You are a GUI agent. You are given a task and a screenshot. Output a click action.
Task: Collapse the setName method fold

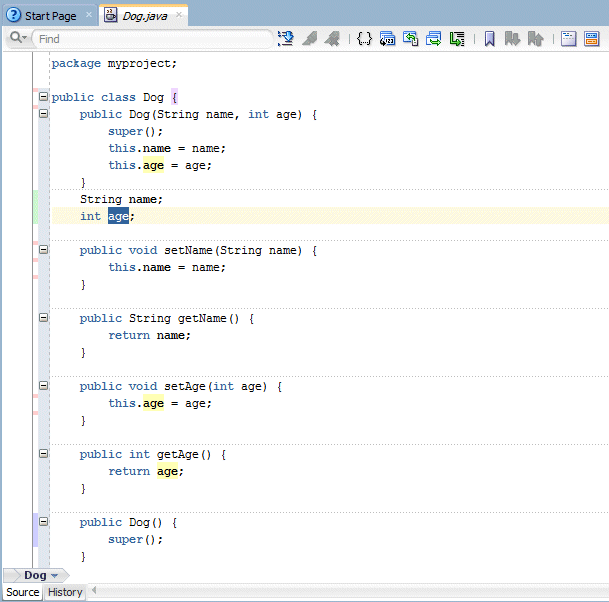pyautogui.click(x=44, y=249)
